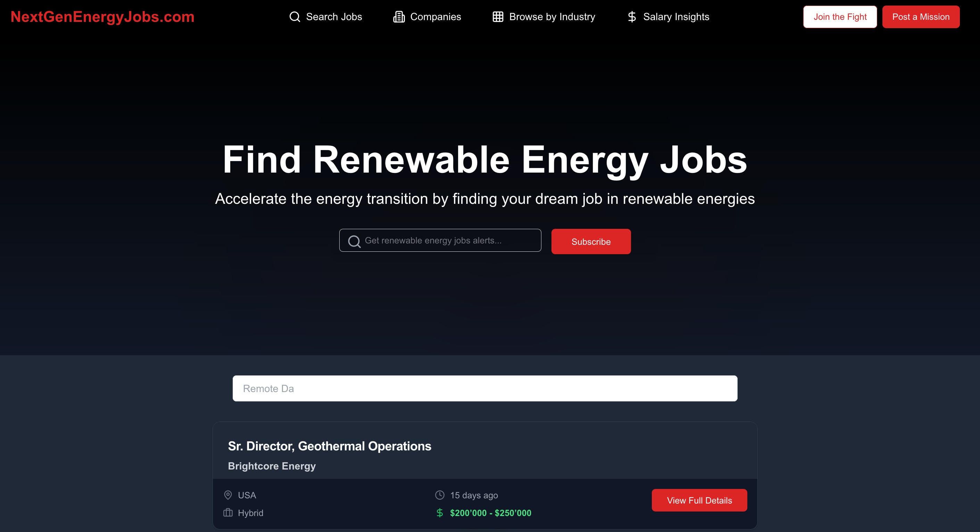Viewport: 980px width, 532px height.
Task: Click the location pin icon beside USA
Action: [228, 495]
